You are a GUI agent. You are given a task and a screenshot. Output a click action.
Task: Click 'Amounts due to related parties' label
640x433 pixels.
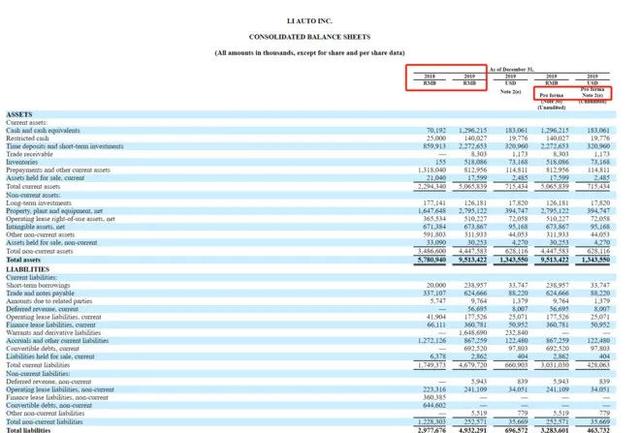[x=49, y=301]
